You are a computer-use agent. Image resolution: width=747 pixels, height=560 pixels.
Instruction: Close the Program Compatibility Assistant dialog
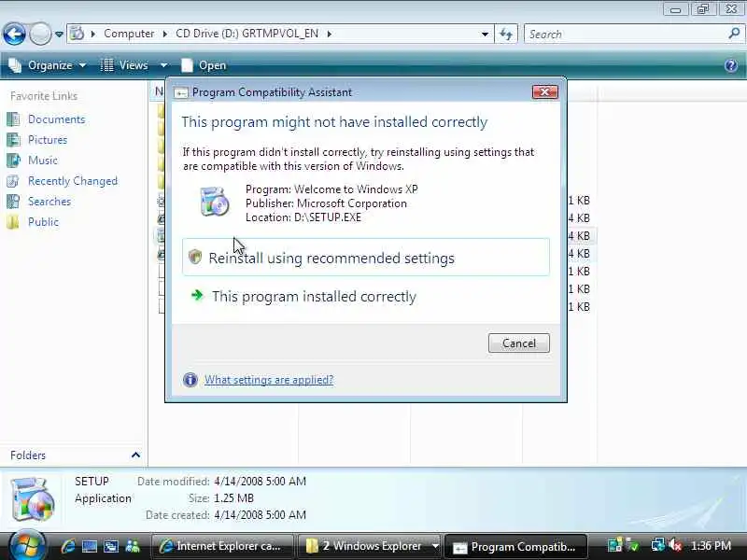[x=545, y=91]
